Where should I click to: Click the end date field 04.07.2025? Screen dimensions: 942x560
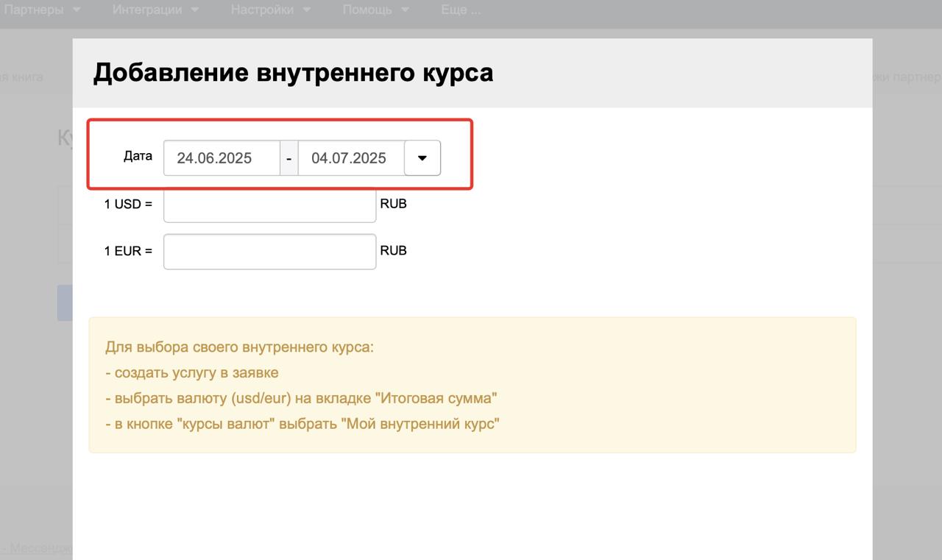click(x=351, y=157)
